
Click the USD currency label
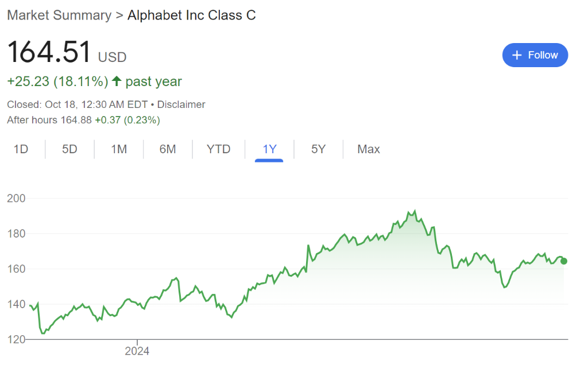coord(113,57)
